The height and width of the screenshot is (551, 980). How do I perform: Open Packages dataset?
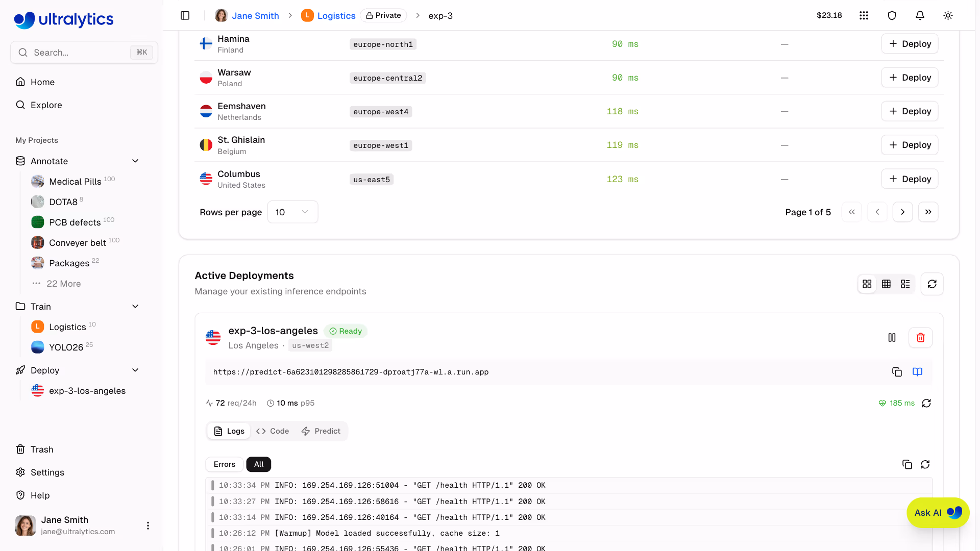69,263
